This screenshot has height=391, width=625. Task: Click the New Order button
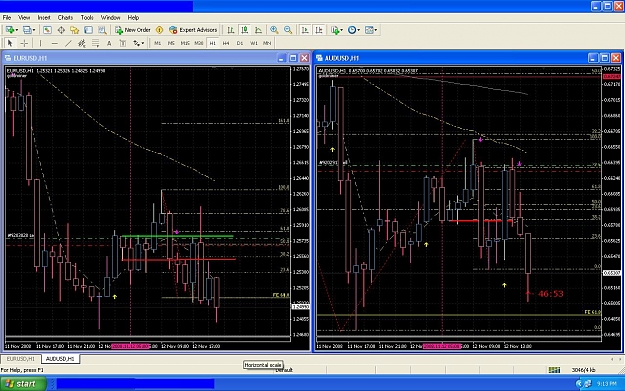pyautogui.click(x=133, y=30)
